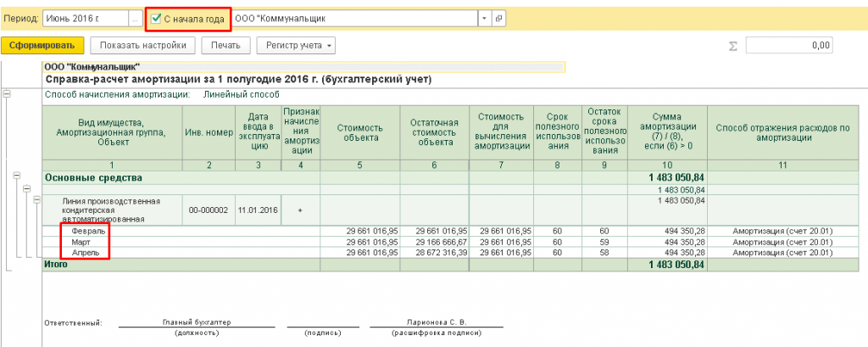868x347 pixels.
Task: Open period selection ellipsis button
Action: tap(135, 19)
